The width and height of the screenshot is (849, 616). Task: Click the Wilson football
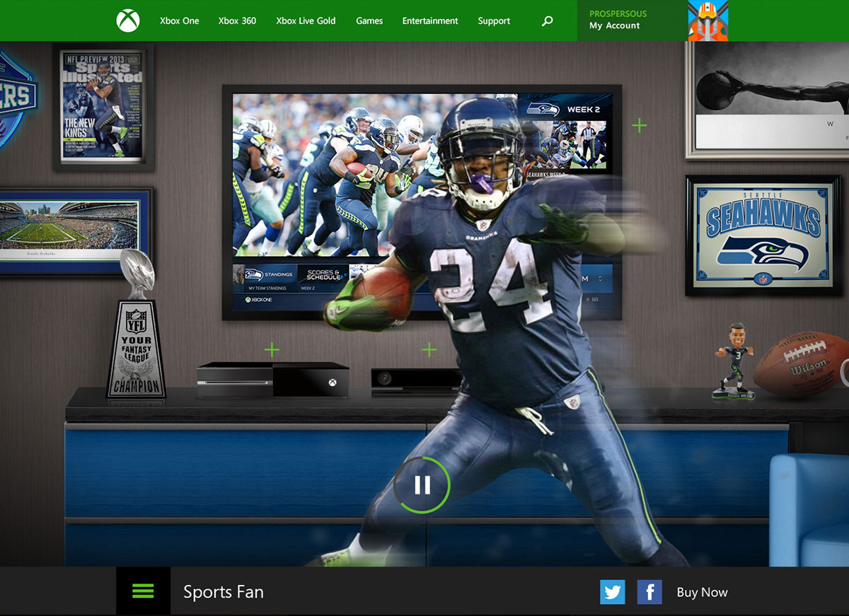click(x=800, y=366)
